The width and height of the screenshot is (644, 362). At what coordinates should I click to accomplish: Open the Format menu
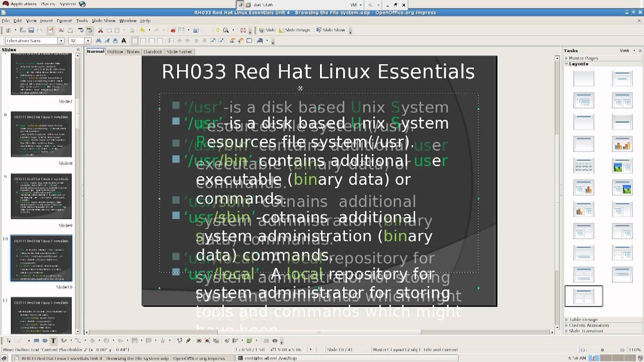click(x=64, y=21)
